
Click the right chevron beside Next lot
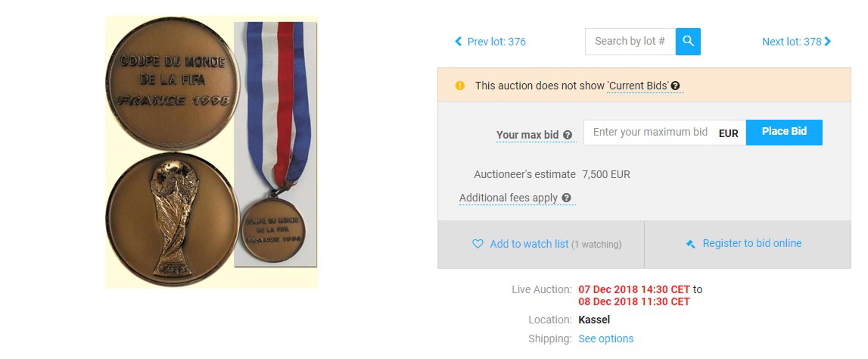pyautogui.click(x=827, y=42)
